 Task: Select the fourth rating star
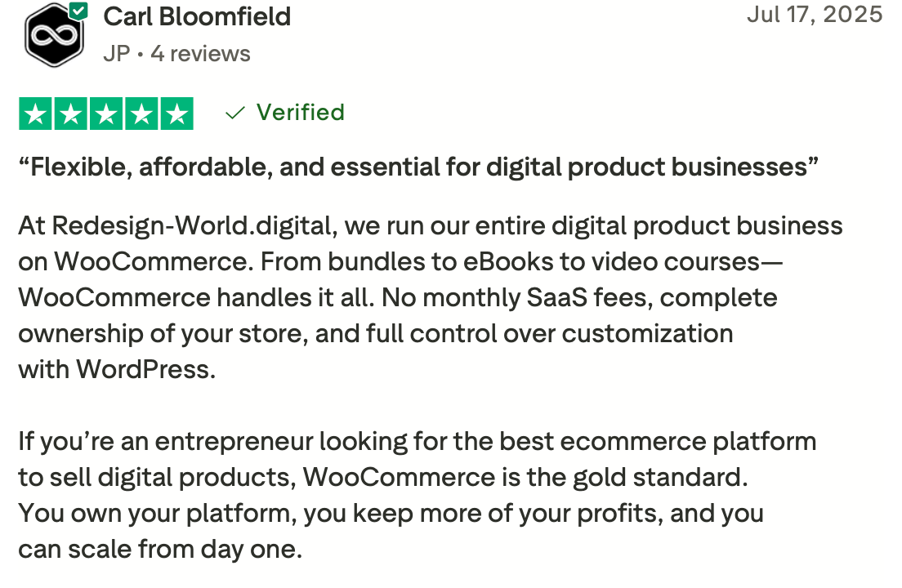coord(141,114)
